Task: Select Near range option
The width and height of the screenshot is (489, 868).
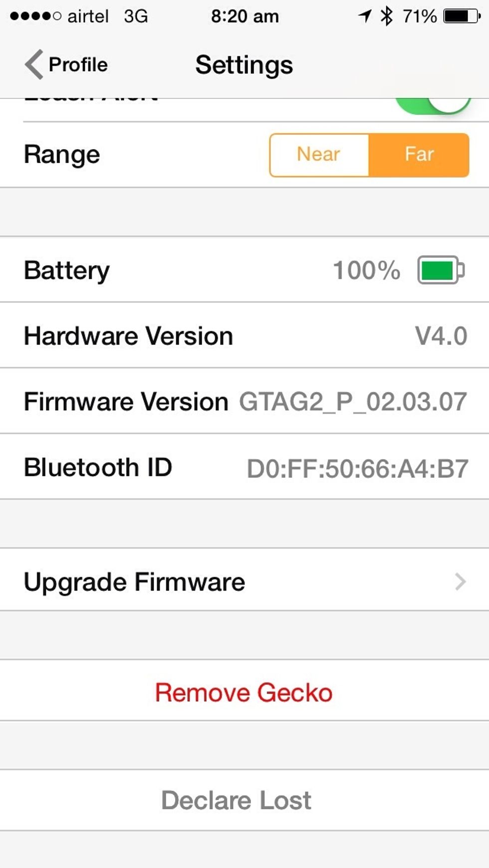Action: tap(319, 155)
